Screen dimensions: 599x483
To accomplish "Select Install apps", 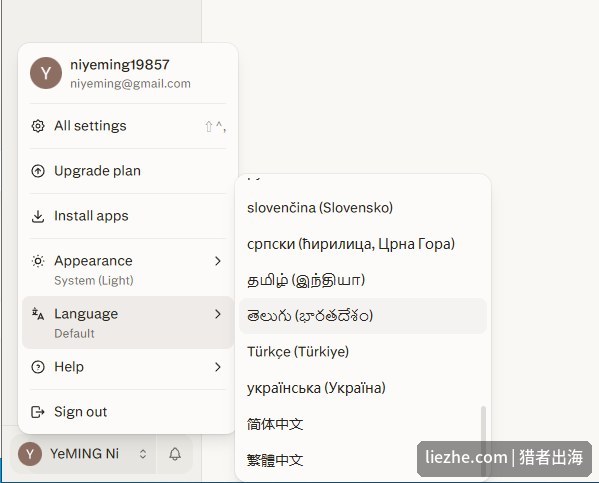I will click(x=128, y=216).
